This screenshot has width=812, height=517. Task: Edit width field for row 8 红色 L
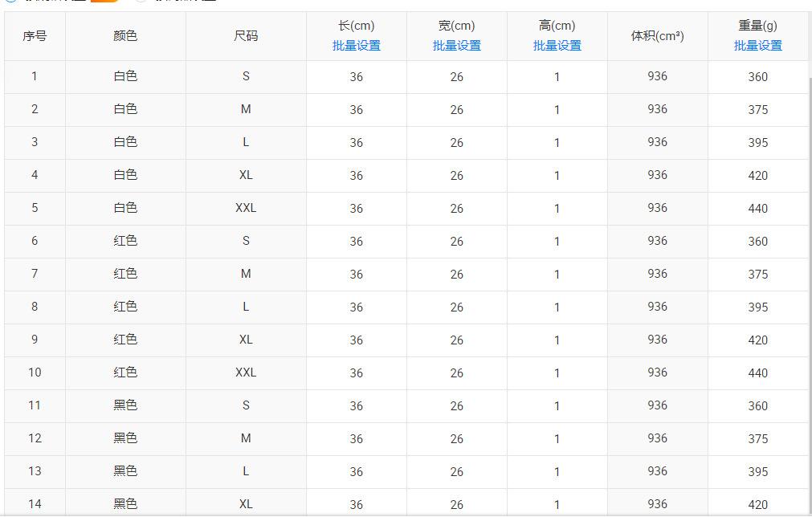pyautogui.click(x=457, y=307)
